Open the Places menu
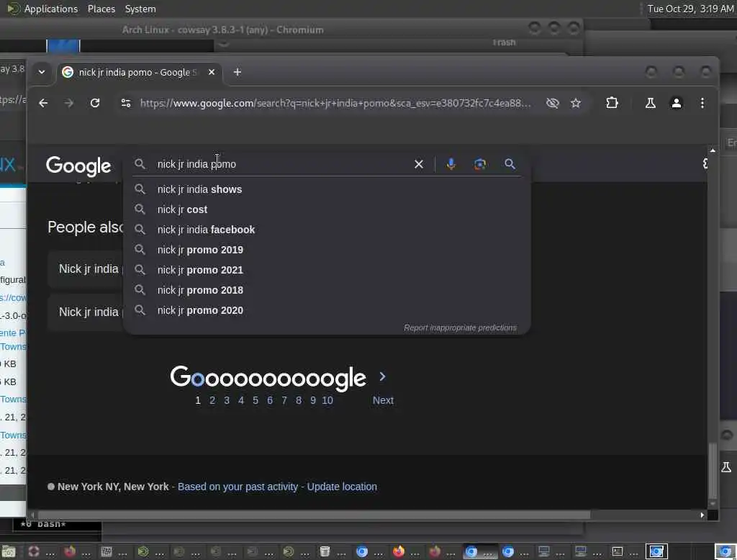This screenshot has height=560, width=737. point(101,9)
